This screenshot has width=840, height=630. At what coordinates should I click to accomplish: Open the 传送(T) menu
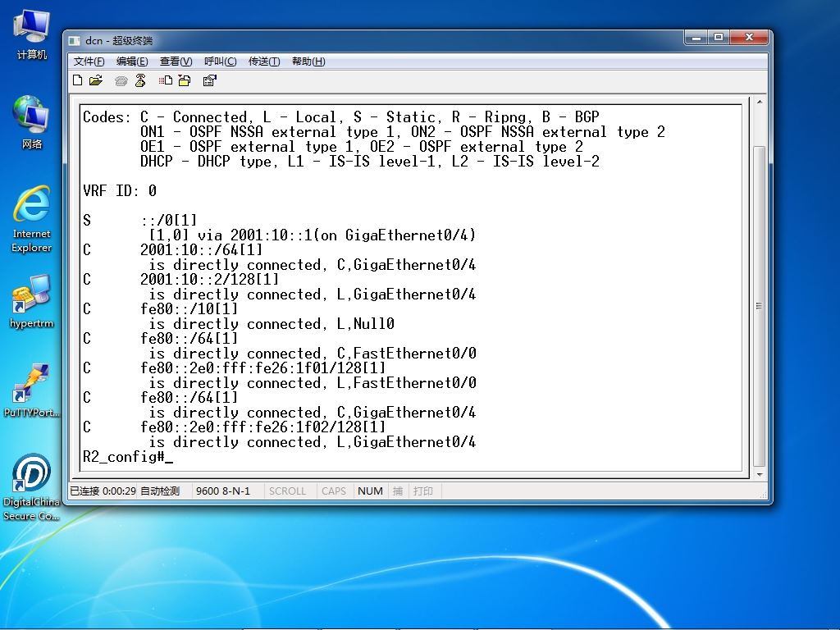click(264, 62)
